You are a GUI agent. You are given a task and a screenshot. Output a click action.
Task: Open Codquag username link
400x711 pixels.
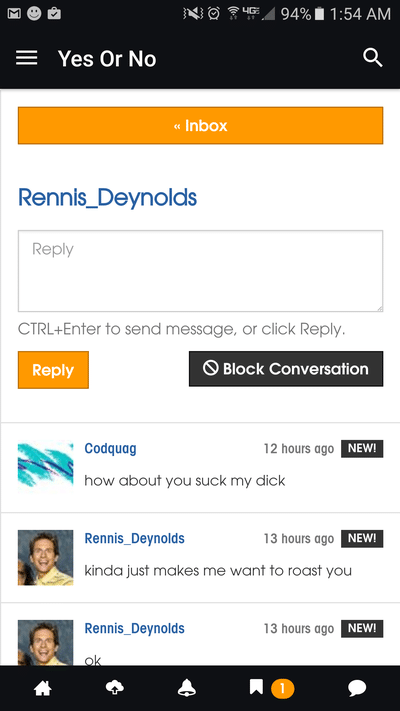tap(110, 448)
